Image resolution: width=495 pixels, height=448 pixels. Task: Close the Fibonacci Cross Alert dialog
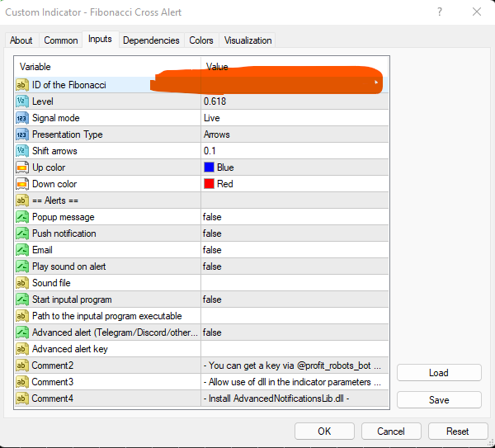tap(477, 12)
